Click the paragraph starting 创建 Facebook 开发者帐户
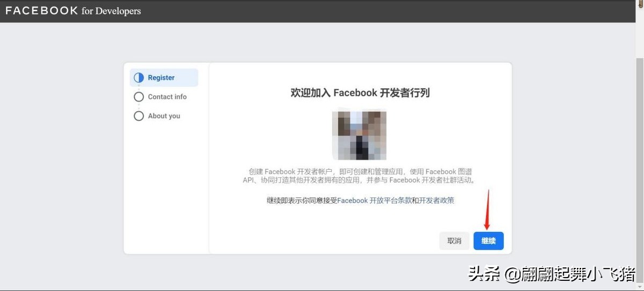This screenshot has width=644, height=291. (x=360, y=176)
